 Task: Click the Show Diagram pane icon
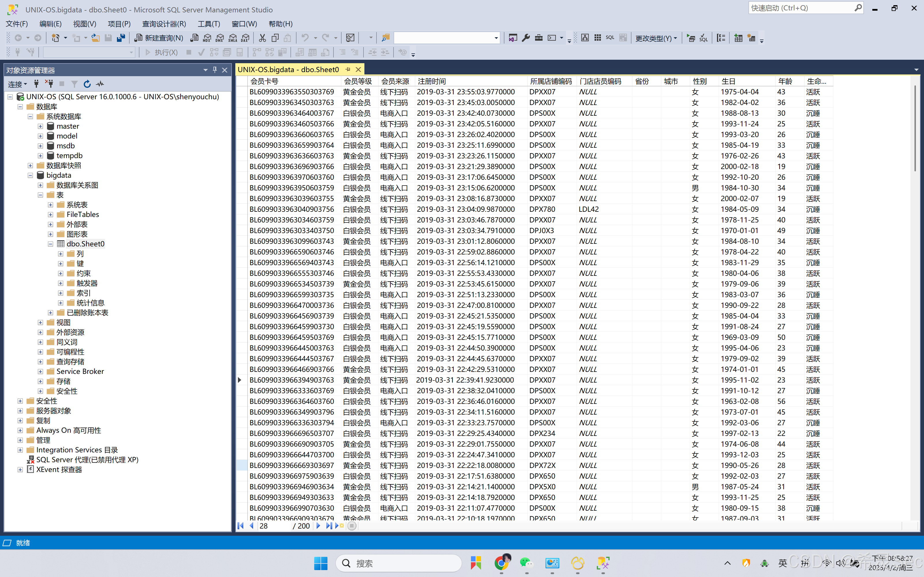tap(584, 38)
